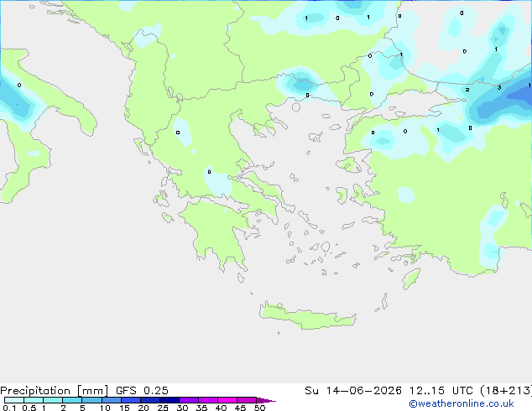Select the 0.5–1 mm legend color box
This screenshot has height=411, width=532.
[x=34, y=400]
